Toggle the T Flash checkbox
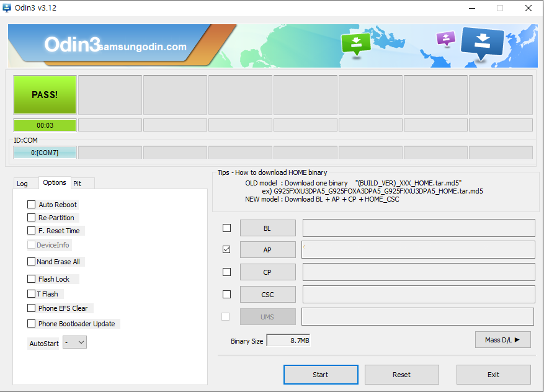This screenshot has height=392, width=544. click(31, 294)
